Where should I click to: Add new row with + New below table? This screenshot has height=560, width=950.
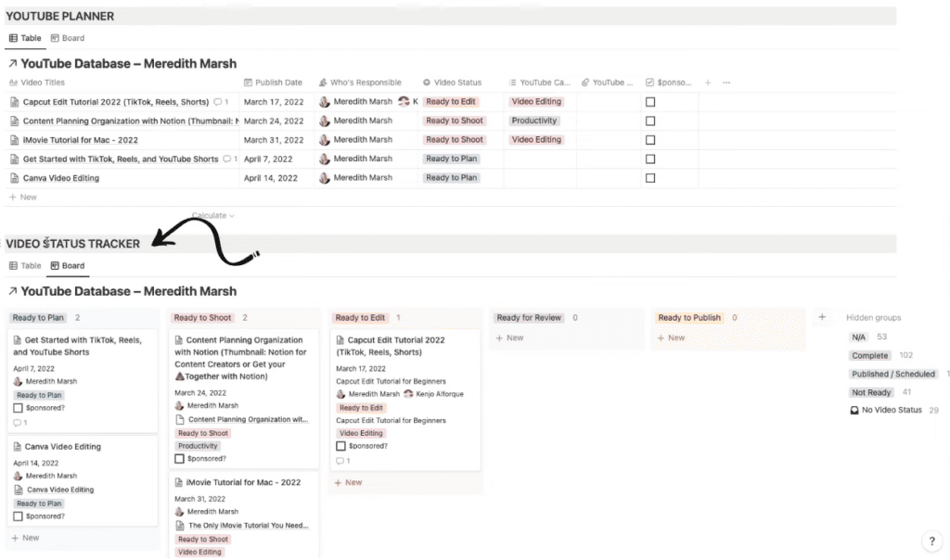pos(23,197)
